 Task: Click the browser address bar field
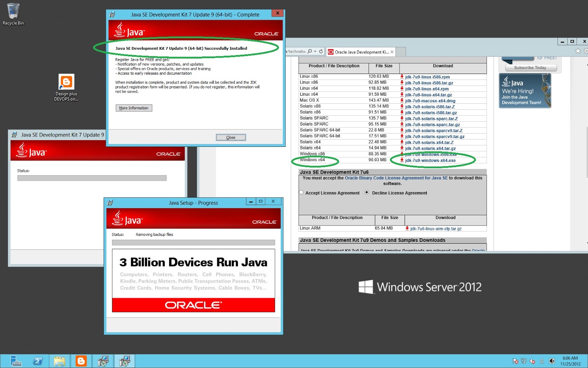point(295,52)
